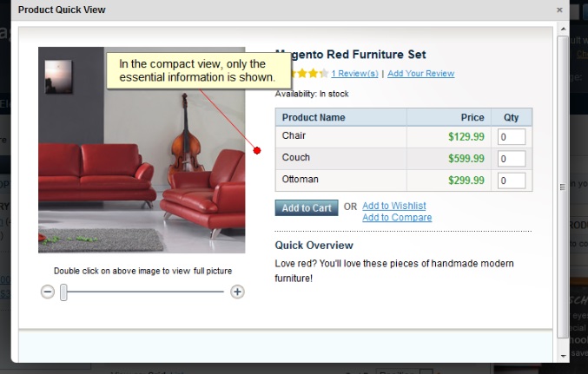This screenshot has width=588, height=374.
Task: Click the Price column header
Action: coord(472,117)
